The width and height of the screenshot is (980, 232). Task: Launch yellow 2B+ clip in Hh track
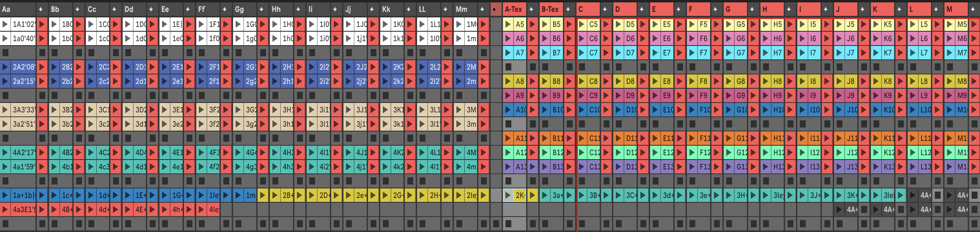(275, 196)
